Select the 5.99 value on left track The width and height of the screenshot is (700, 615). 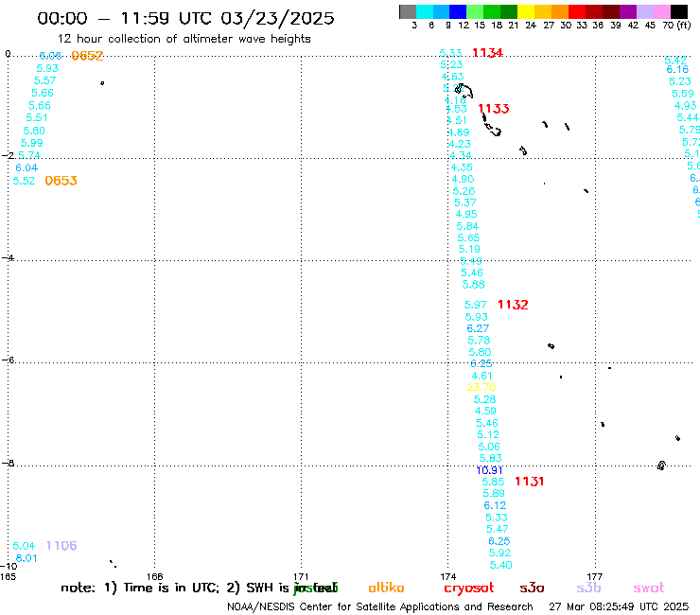(32, 144)
